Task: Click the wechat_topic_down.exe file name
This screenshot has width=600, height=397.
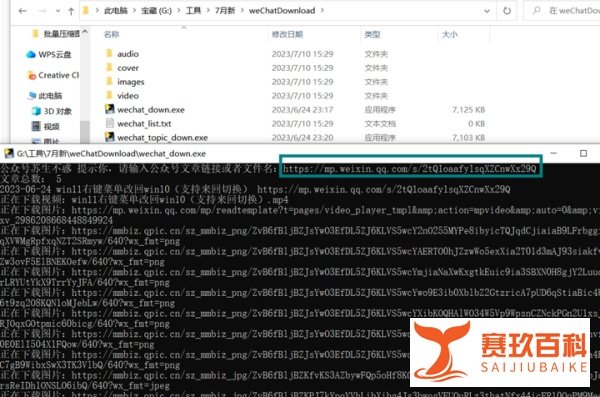Action: 162,137
